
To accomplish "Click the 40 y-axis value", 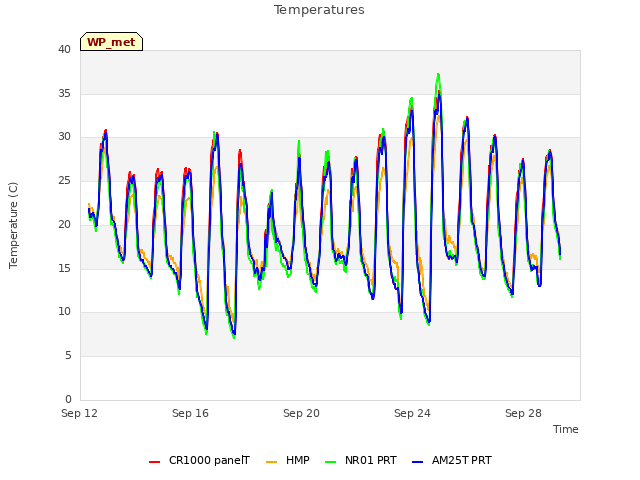I will [x=64, y=49].
